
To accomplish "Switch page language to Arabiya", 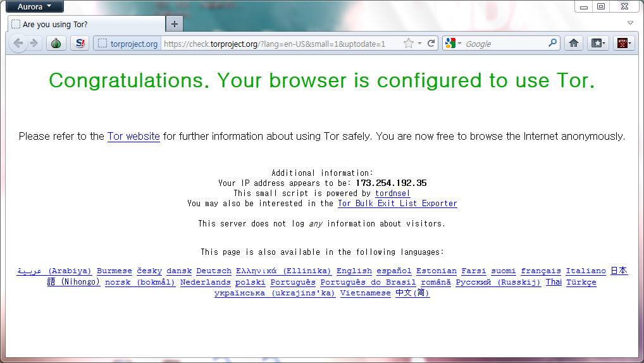I will [x=54, y=271].
